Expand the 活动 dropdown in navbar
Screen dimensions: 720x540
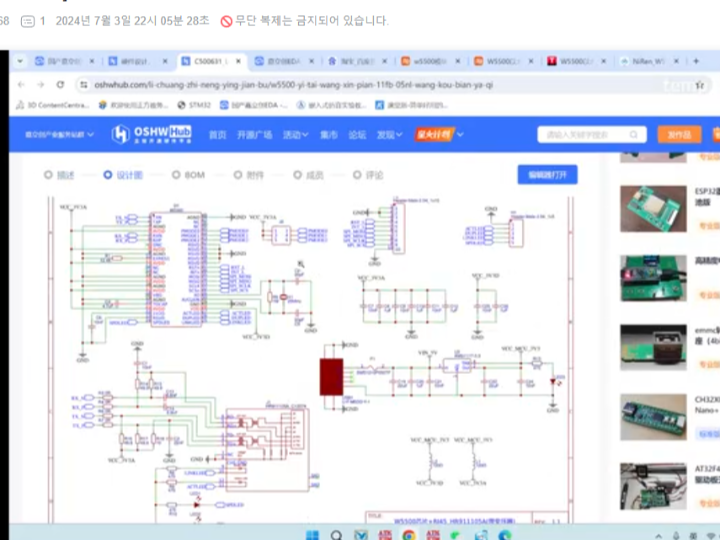tap(294, 134)
